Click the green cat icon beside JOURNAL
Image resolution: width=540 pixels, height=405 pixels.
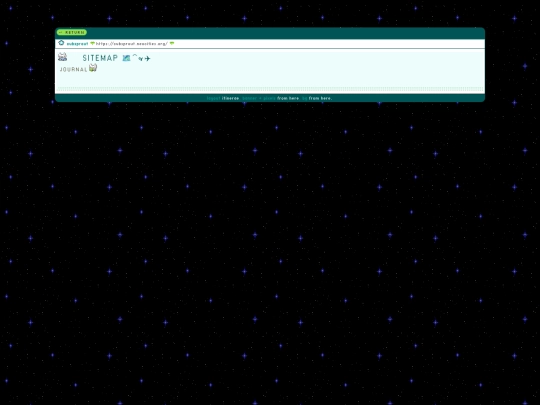(x=93, y=68)
